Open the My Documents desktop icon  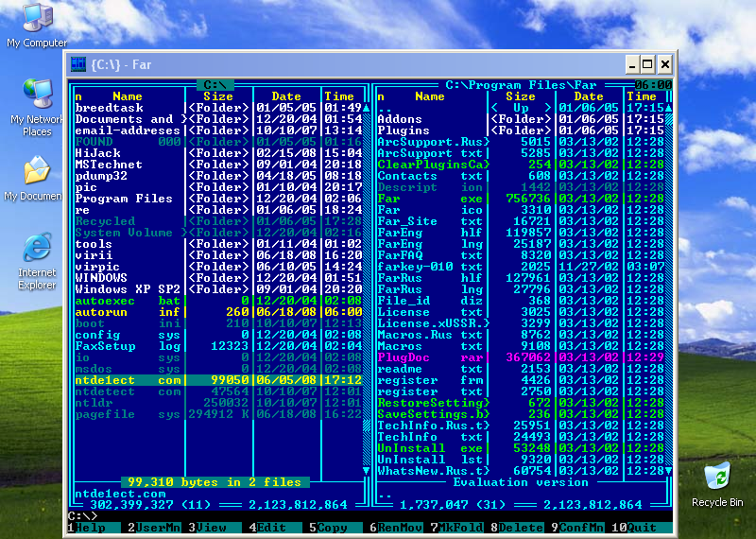(34, 178)
